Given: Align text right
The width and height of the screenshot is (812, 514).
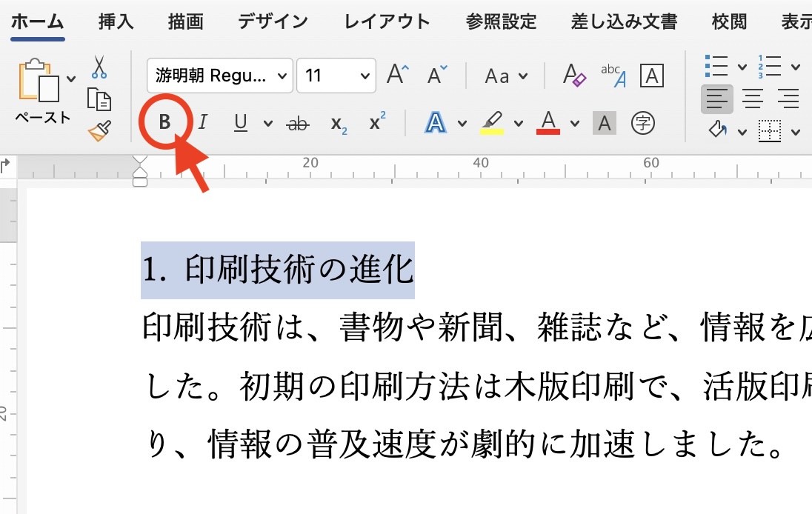Looking at the screenshot, I should [788, 99].
